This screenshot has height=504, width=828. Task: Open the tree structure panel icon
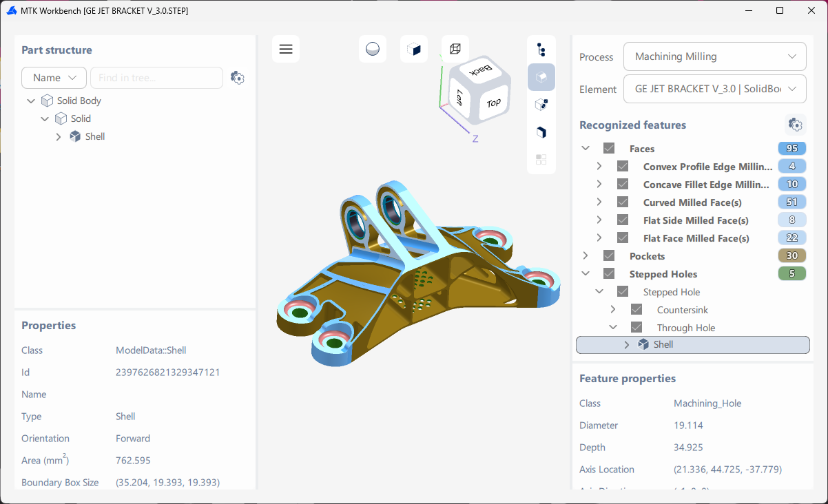tap(541, 50)
